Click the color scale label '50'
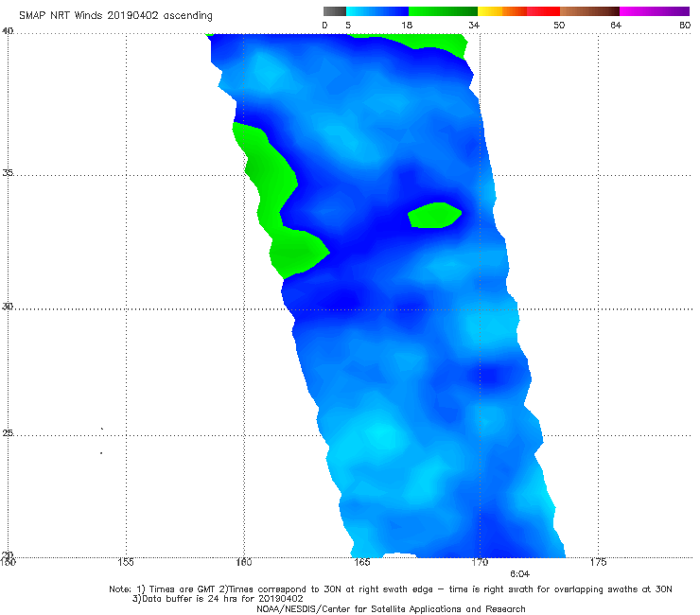 click(559, 25)
